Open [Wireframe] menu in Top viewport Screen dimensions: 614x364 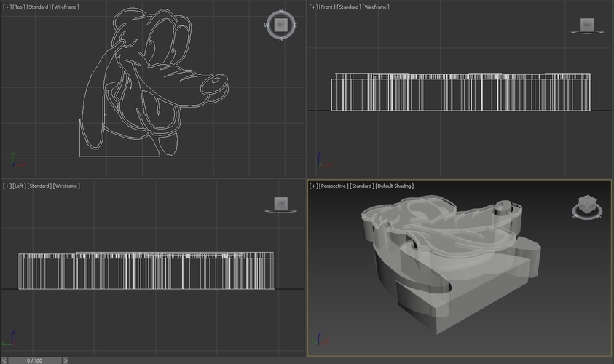pos(66,7)
